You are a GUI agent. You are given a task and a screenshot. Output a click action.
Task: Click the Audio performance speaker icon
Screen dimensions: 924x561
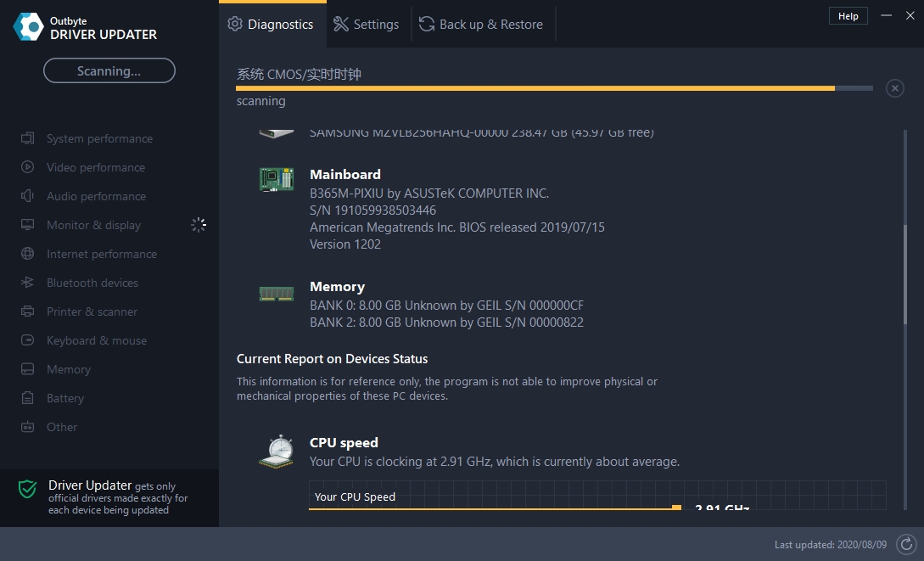coord(28,196)
